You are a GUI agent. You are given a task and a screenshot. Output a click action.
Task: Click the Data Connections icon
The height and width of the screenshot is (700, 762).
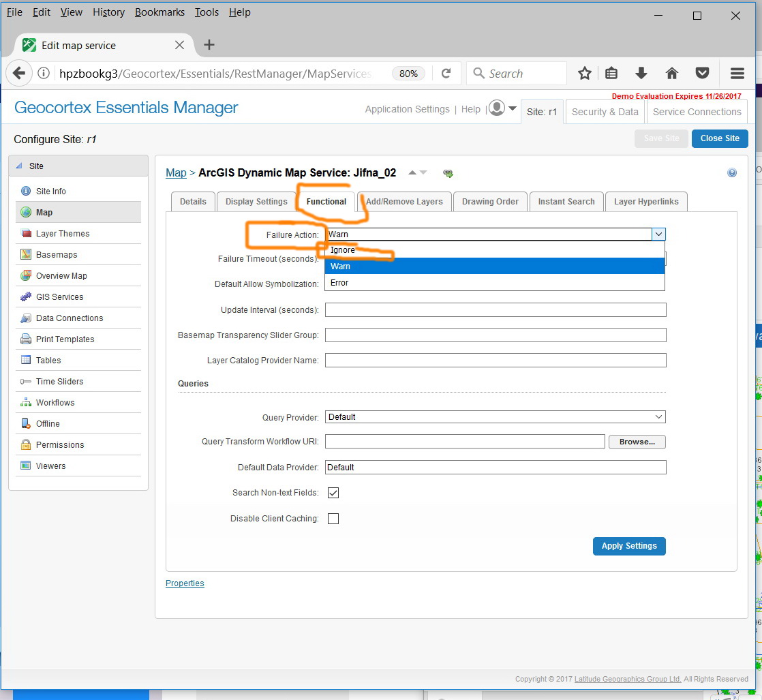(26, 318)
